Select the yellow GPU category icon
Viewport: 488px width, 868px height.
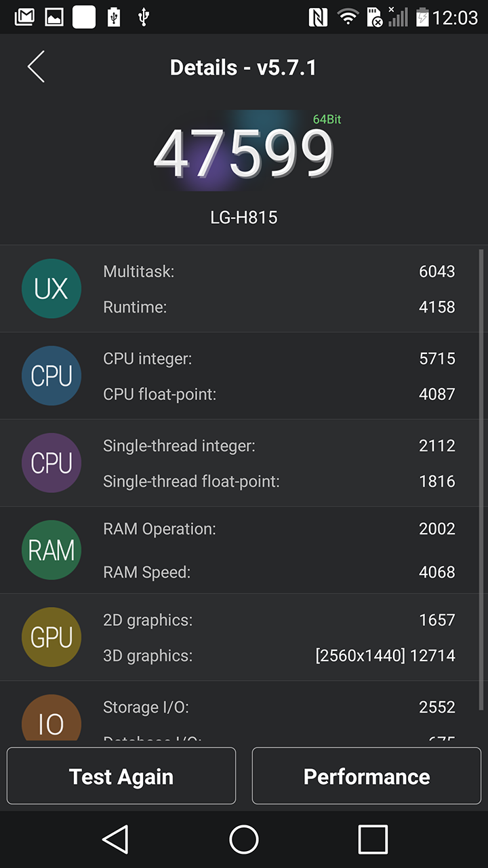[x=52, y=637]
